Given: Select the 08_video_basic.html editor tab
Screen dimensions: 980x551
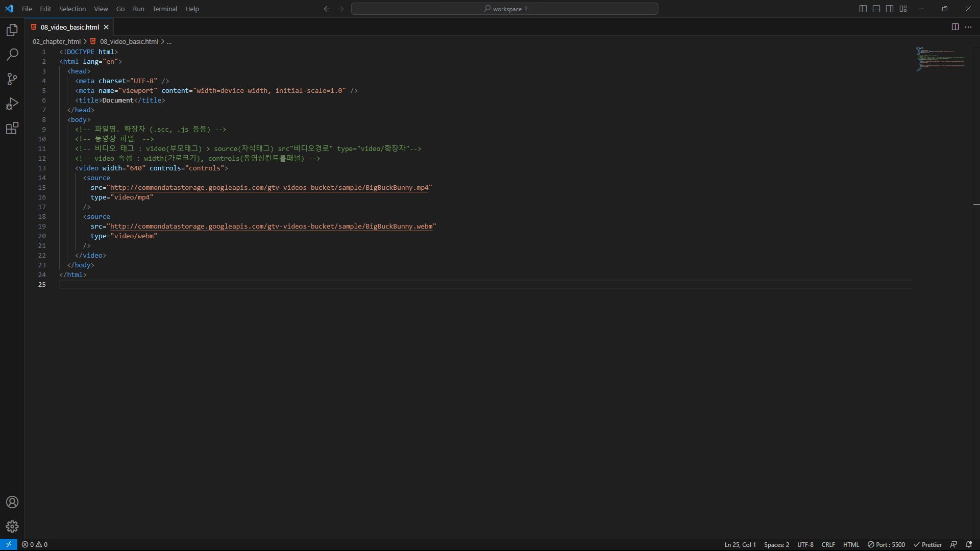Looking at the screenshot, I should [69, 27].
